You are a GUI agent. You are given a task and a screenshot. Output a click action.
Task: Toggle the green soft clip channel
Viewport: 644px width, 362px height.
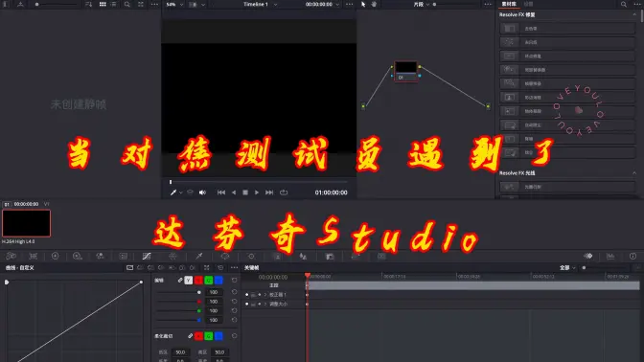(209, 336)
